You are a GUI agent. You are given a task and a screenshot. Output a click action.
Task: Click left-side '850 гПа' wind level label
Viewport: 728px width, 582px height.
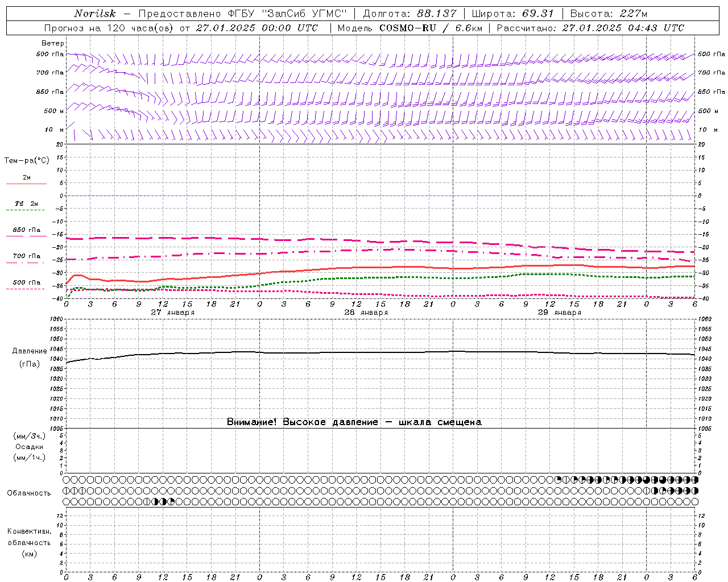point(50,92)
